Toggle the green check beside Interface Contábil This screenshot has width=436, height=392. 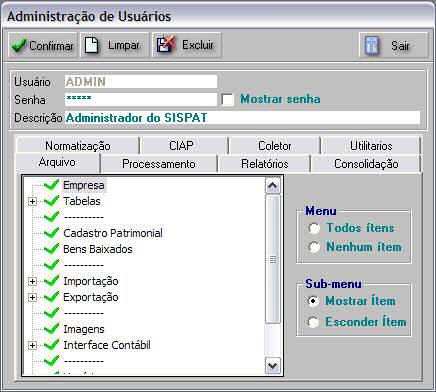51,345
